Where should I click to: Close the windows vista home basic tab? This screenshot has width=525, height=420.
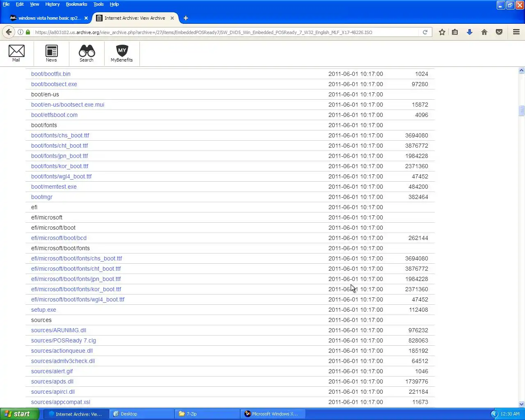tap(86, 18)
